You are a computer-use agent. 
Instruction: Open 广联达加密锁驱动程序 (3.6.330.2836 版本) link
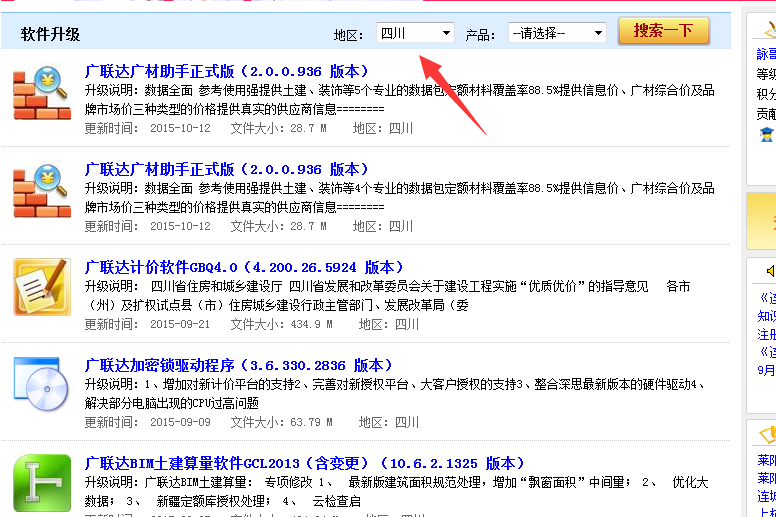239,366
